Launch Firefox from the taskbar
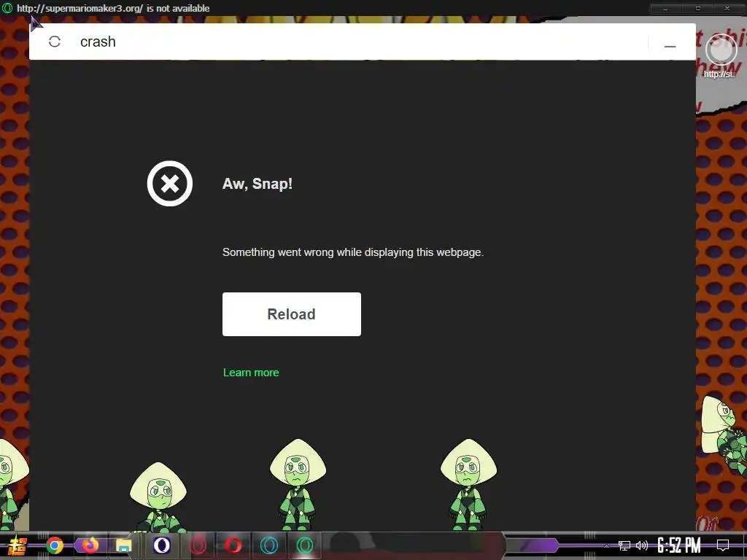The height and width of the screenshot is (560, 747). click(90, 545)
